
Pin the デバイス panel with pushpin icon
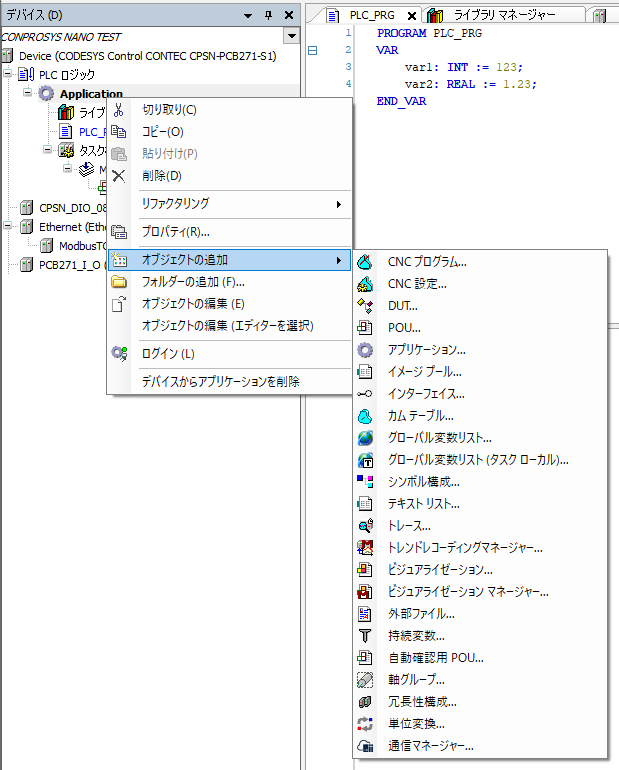coord(268,15)
